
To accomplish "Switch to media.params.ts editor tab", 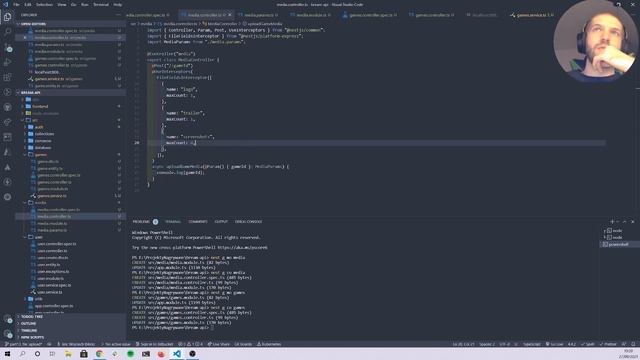I will coord(259,15).
